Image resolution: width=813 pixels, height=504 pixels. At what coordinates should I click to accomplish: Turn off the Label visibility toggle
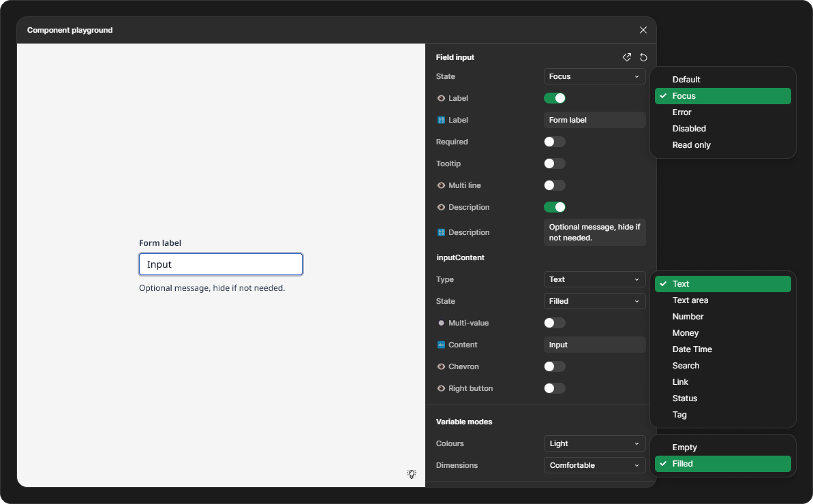(x=554, y=99)
